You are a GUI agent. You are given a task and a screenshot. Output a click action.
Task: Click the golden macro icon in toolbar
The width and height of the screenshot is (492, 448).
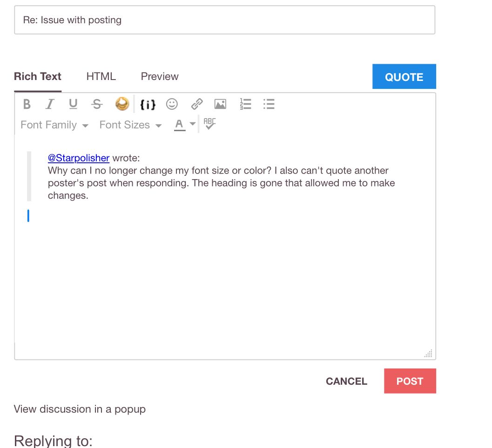tap(122, 104)
